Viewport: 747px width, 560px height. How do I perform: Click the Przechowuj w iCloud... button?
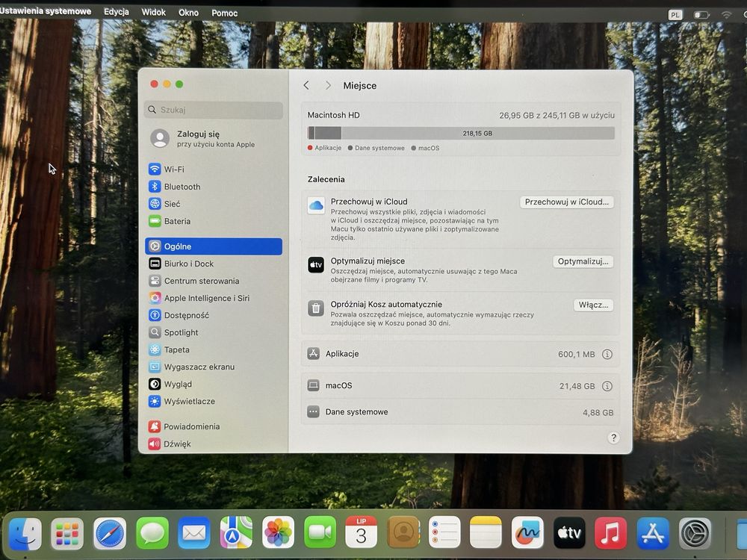[x=566, y=202]
